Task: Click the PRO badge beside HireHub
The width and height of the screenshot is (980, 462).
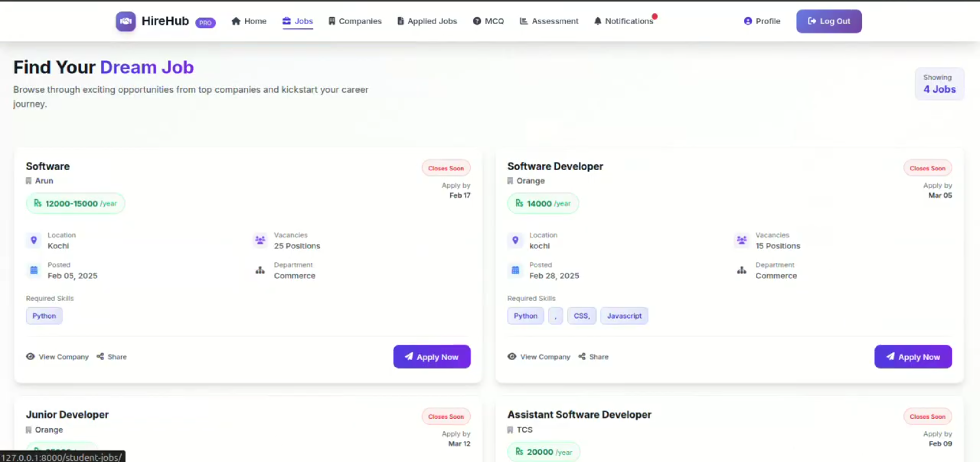Action: point(205,23)
